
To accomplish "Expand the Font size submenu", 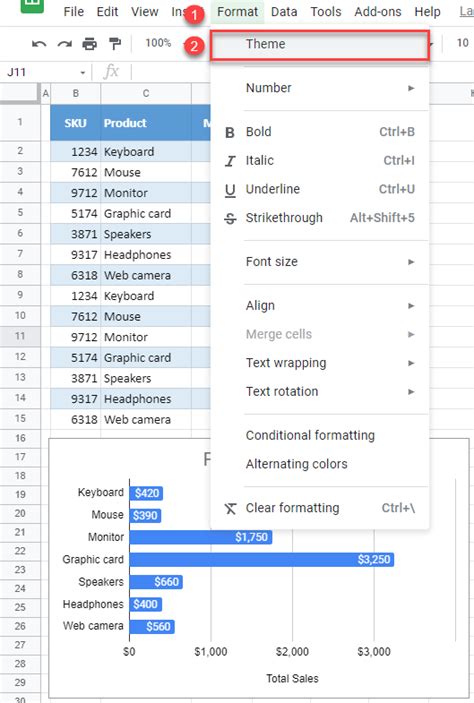I will 319,262.
